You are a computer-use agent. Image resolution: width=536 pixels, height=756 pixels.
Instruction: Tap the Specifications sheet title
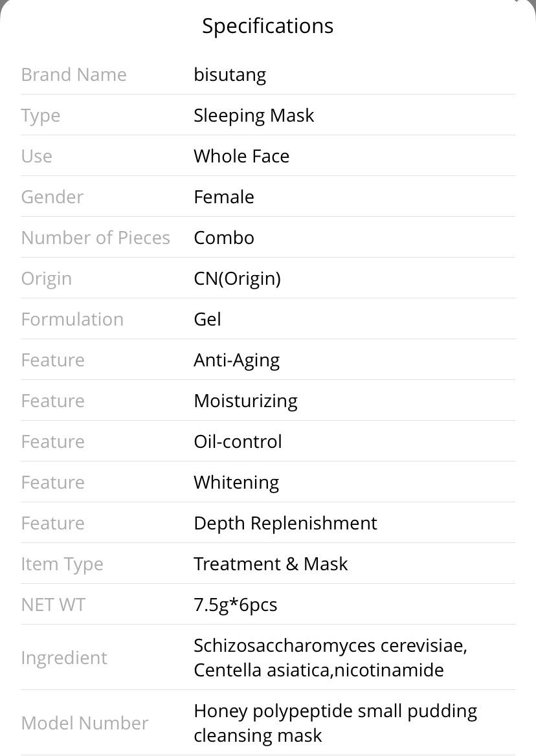click(x=267, y=26)
